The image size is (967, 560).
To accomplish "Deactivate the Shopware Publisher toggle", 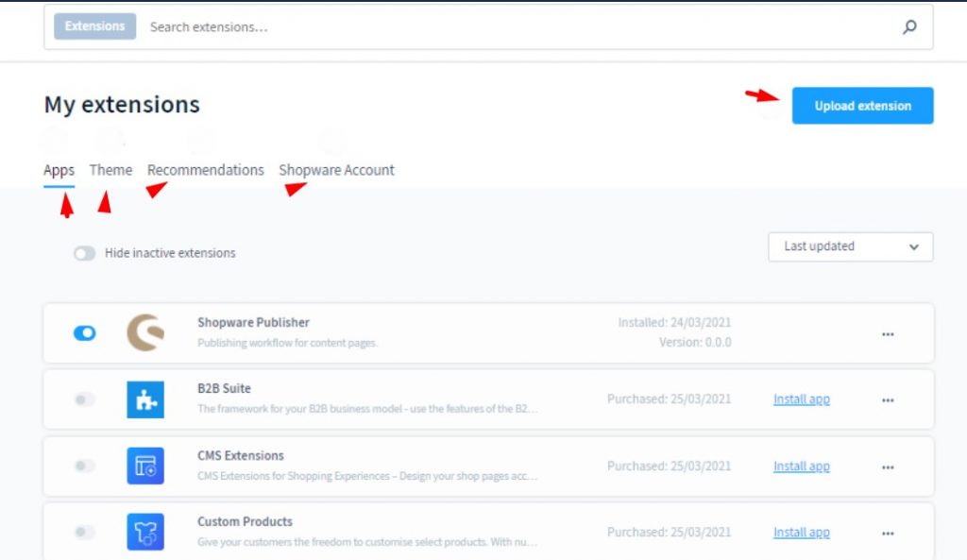I will 84,333.
